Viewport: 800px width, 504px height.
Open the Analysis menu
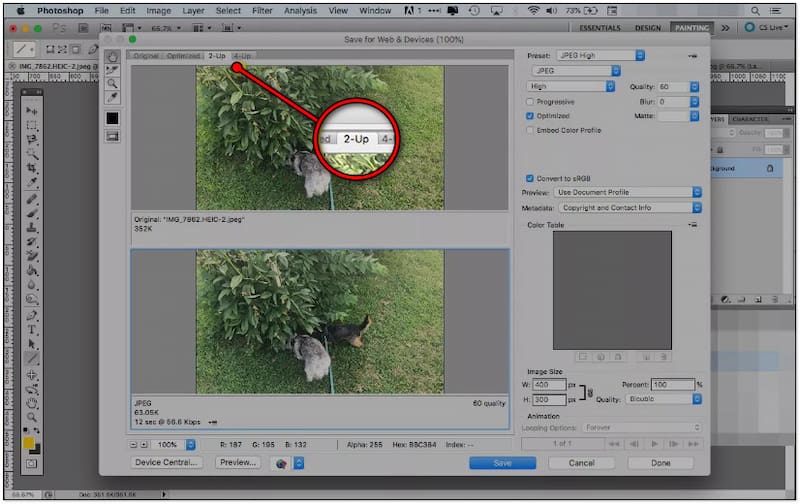pos(300,10)
